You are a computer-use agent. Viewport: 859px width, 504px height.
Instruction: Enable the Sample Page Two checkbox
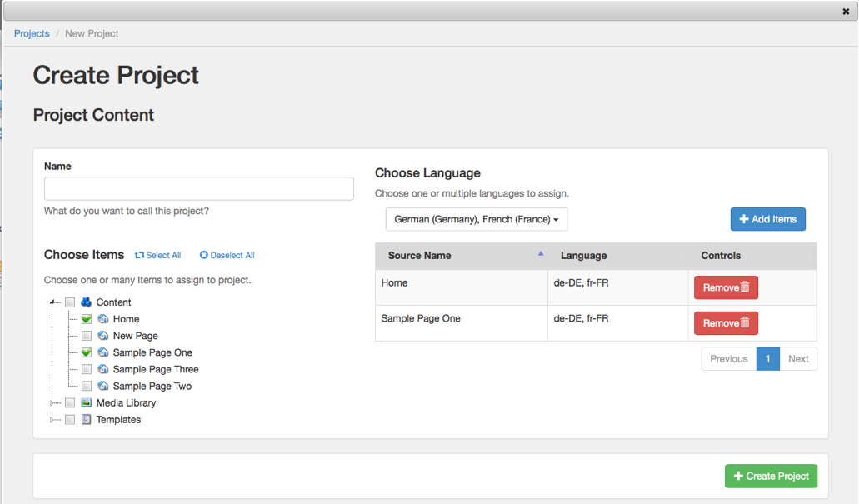(87, 386)
